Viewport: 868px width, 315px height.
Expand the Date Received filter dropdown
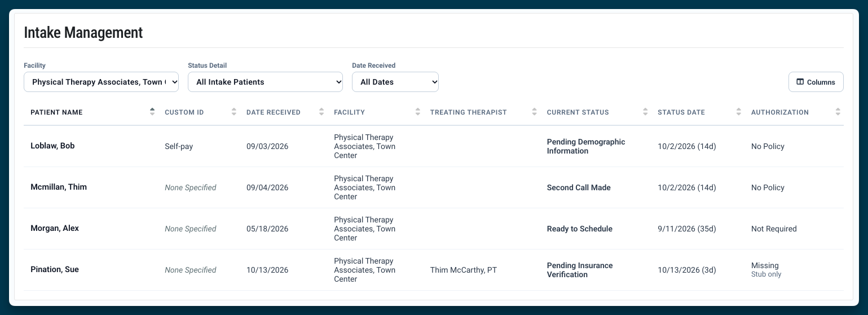click(395, 82)
